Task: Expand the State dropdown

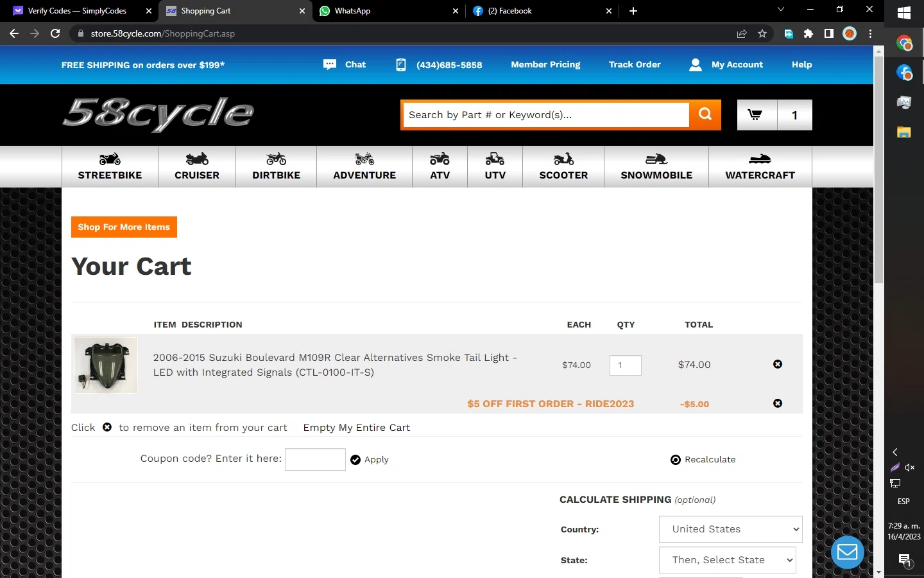Action: pos(728,560)
